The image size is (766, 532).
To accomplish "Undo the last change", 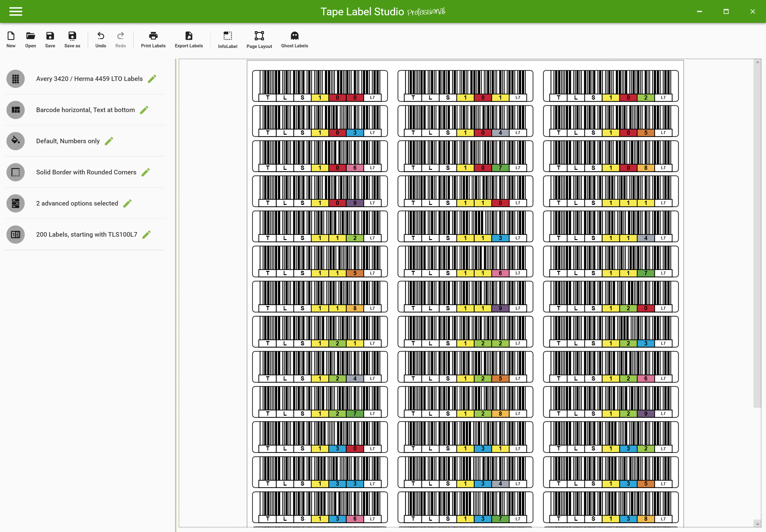I will tap(101, 40).
